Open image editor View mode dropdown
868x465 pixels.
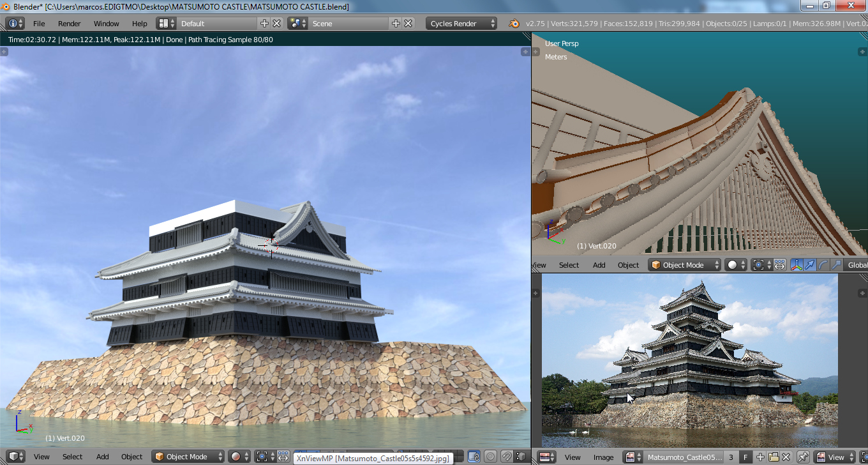pos(835,457)
